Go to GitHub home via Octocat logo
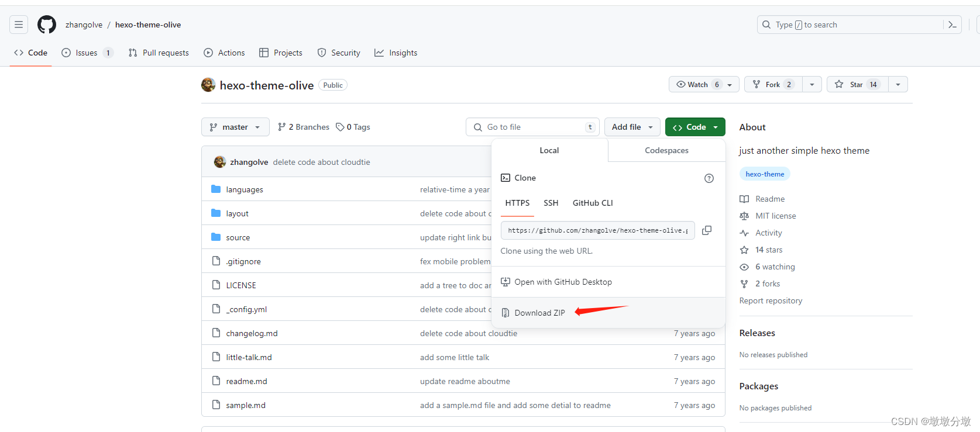The height and width of the screenshot is (432, 980). click(47, 25)
